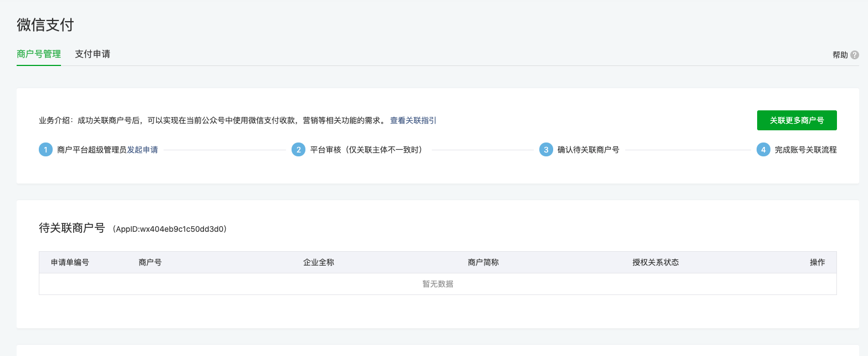Click the 完成账号关联流程 step label

(806, 150)
